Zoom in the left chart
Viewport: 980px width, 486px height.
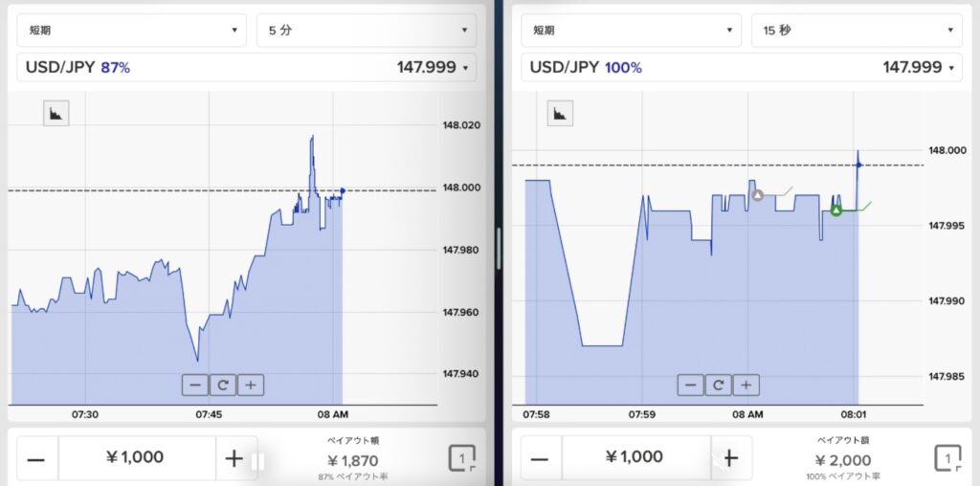click(x=251, y=385)
